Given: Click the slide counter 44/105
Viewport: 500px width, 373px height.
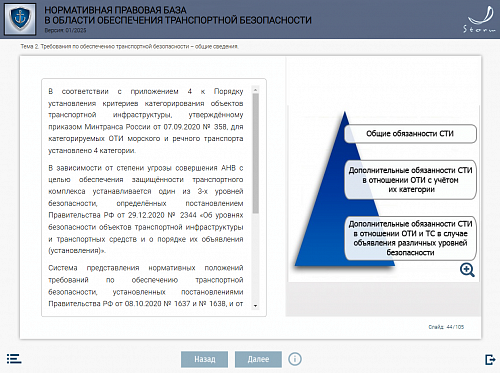Looking at the screenshot, I should click(x=446, y=327).
